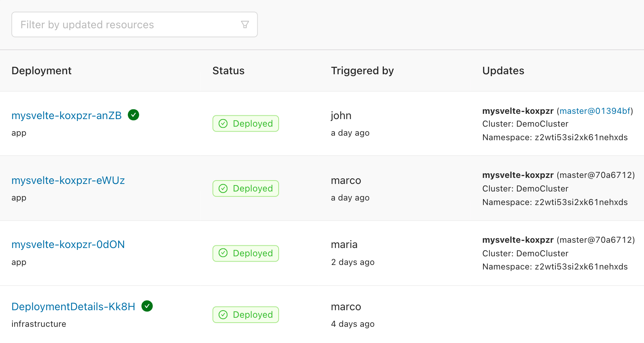The image size is (644, 343).
Task: Click '4 days ago' timestamp under marco
Action: click(353, 324)
